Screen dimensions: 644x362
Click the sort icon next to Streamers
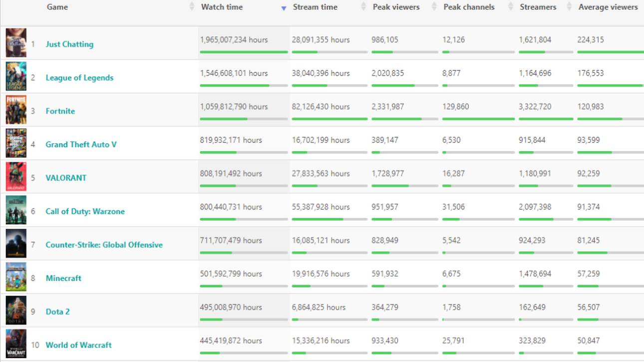point(569,6)
